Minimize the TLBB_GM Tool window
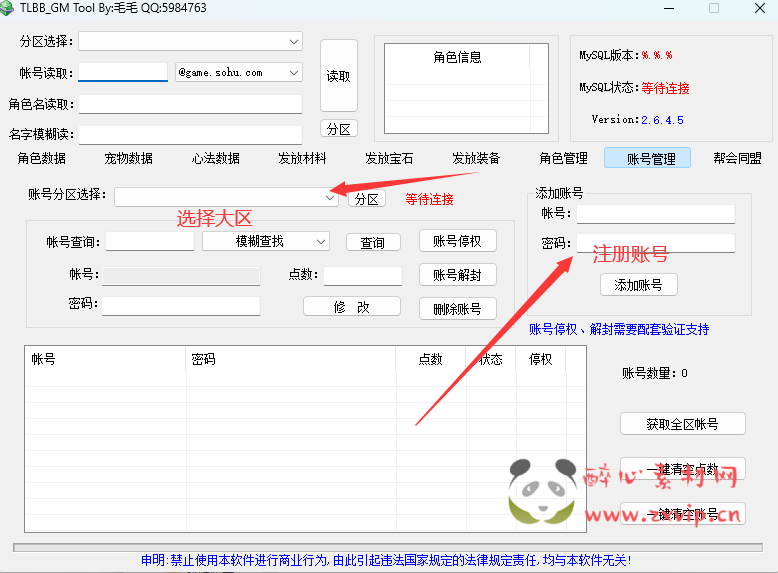The width and height of the screenshot is (778, 573). 669,8
